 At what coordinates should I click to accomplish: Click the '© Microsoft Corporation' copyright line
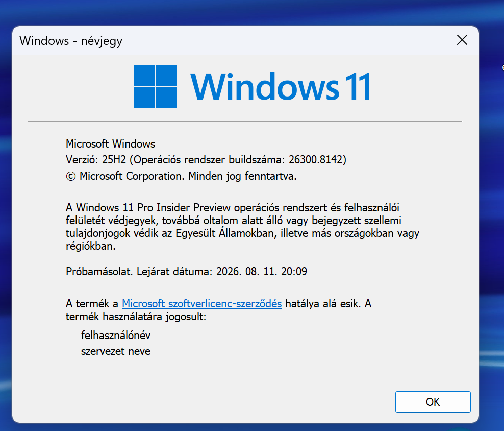coord(181,176)
